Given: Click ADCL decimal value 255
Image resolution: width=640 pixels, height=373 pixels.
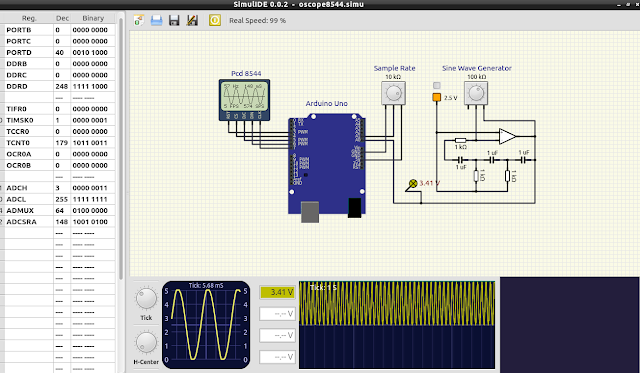Looking at the screenshot, I should click(62, 199).
